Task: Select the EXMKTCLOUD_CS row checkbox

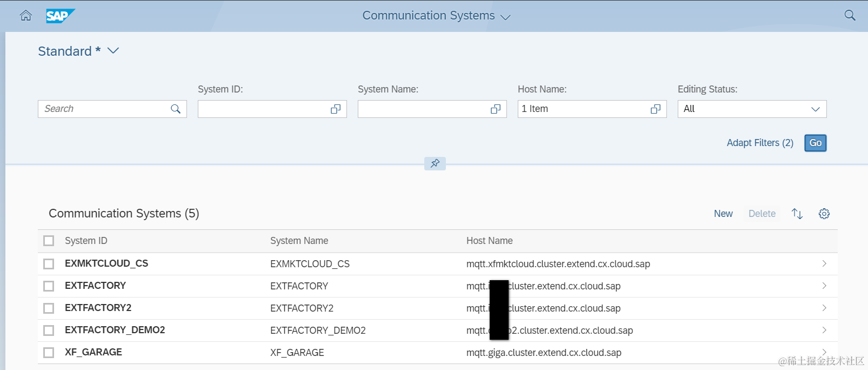Action: 49,264
